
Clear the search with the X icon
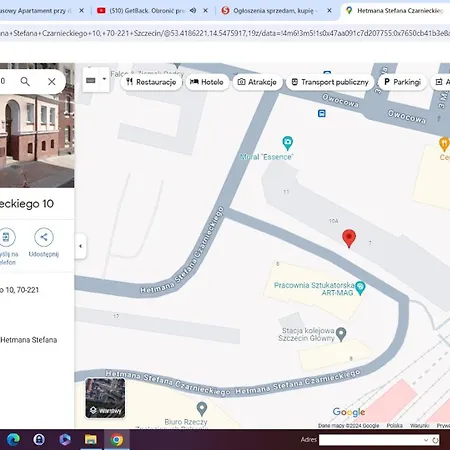coord(52,81)
